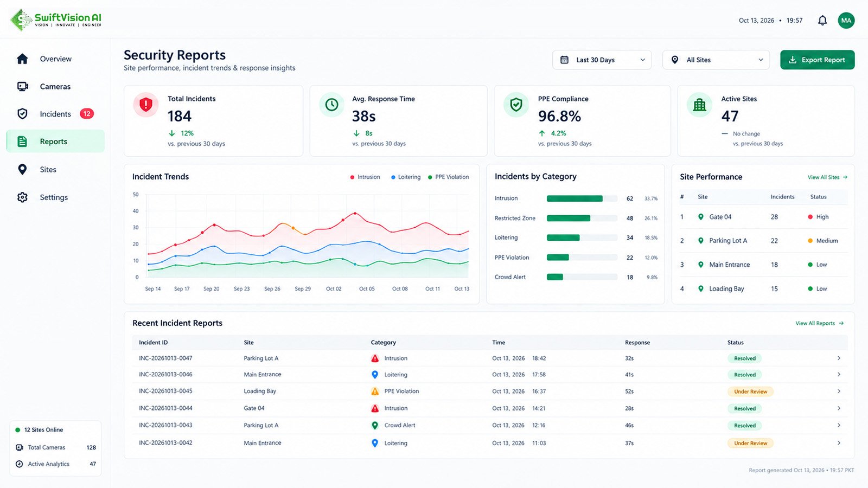Go to Overview in the sidebar

(x=55, y=59)
